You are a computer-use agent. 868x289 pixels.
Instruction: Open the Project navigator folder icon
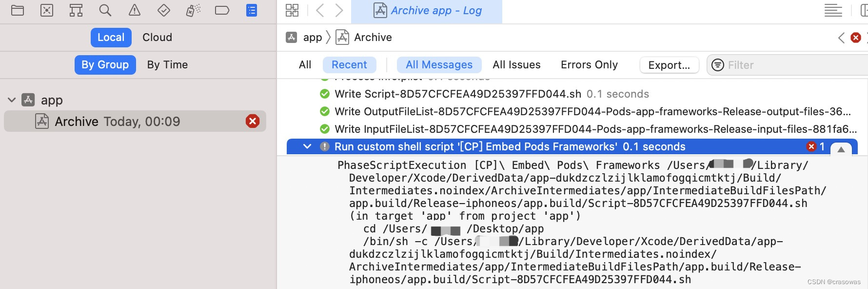point(18,10)
